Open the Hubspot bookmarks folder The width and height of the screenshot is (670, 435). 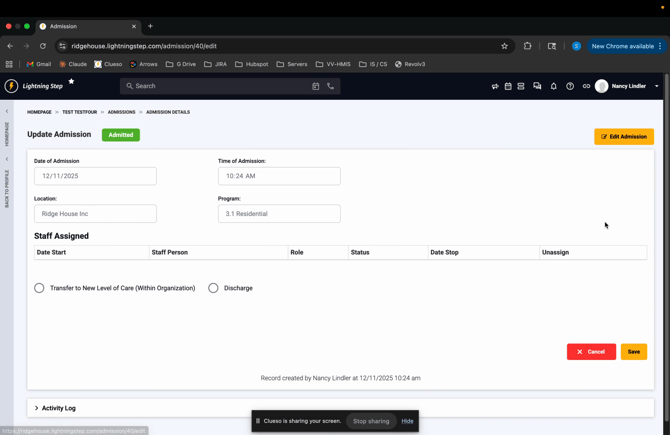pyautogui.click(x=252, y=64)
